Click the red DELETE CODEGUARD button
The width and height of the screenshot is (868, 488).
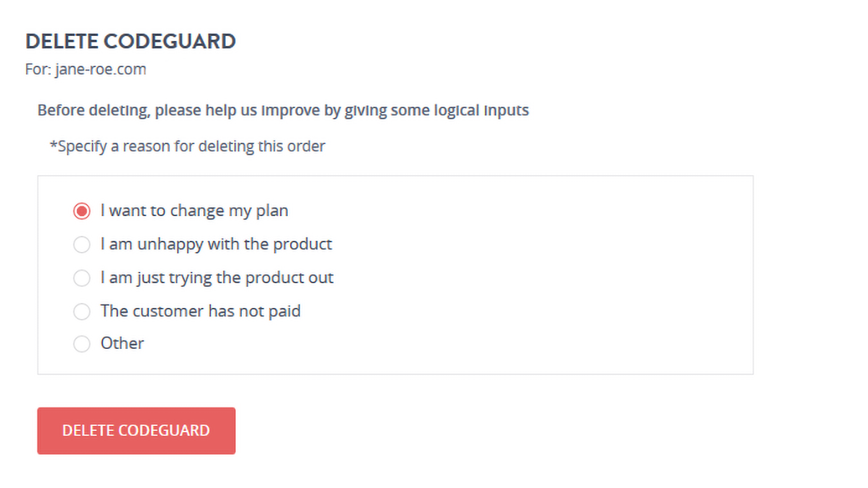point(136,431)
